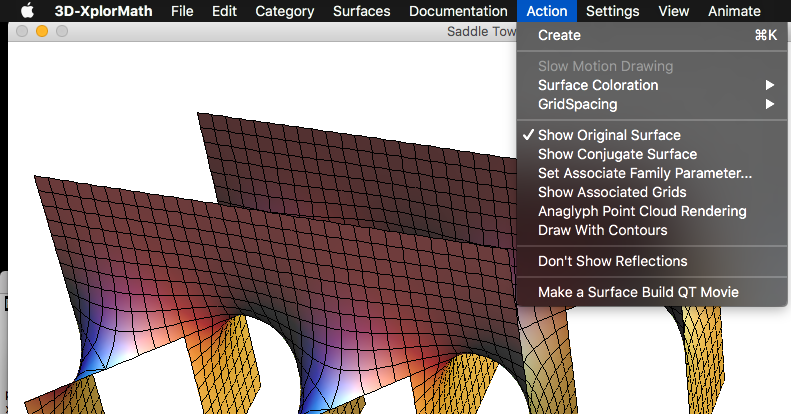Open the Edit menu

click(x=224, y=11)
